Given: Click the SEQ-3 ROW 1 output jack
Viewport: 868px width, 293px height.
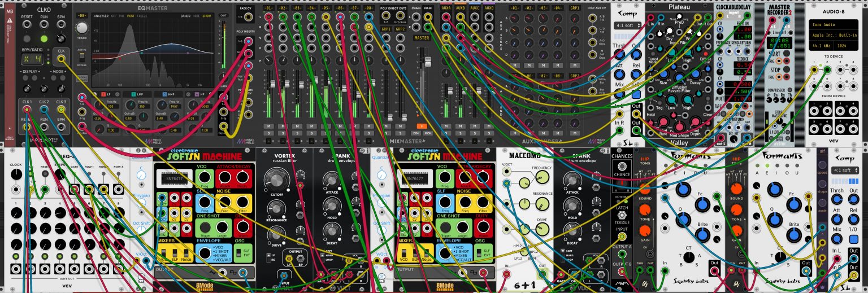Looking at the screenshot, I should [89, 189].
